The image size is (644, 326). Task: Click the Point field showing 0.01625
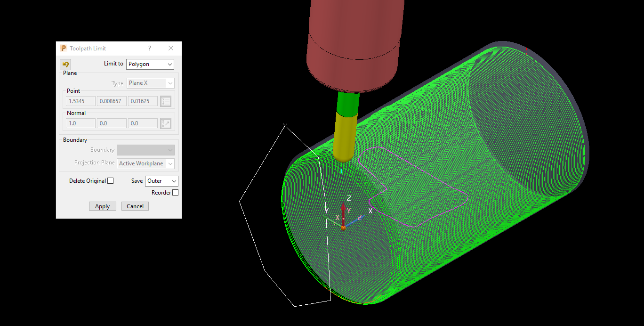coord(143,101)
